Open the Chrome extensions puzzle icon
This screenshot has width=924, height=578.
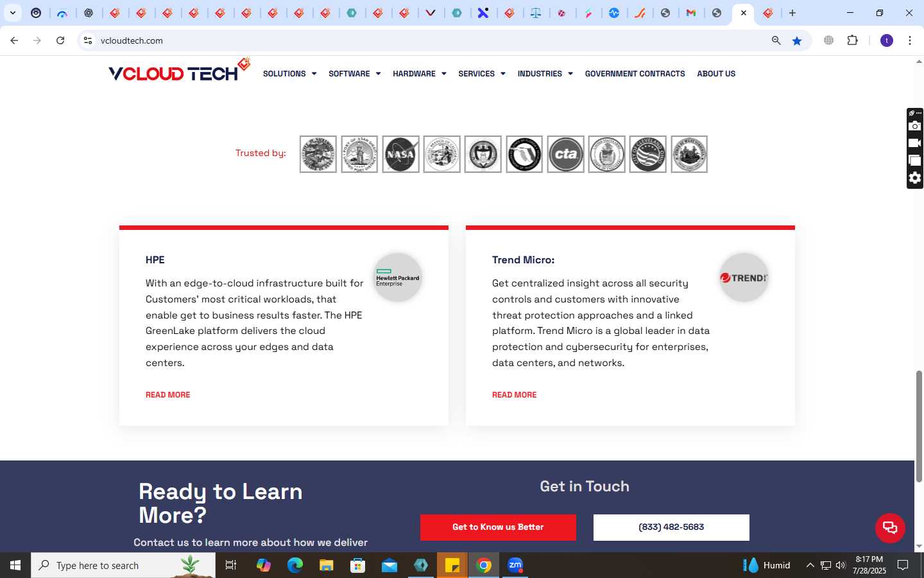[x=852, y=40]
